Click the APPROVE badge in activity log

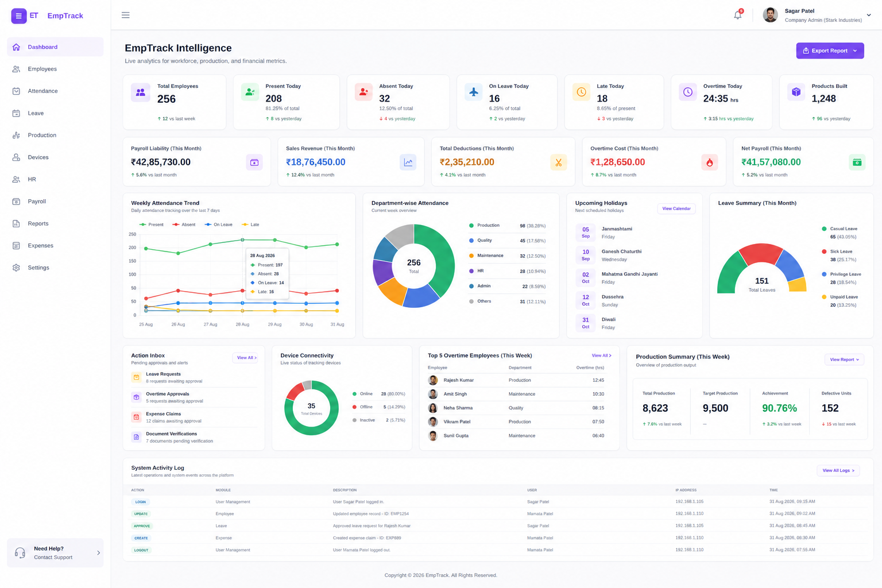pyautogui.click(x=142, y=526)
